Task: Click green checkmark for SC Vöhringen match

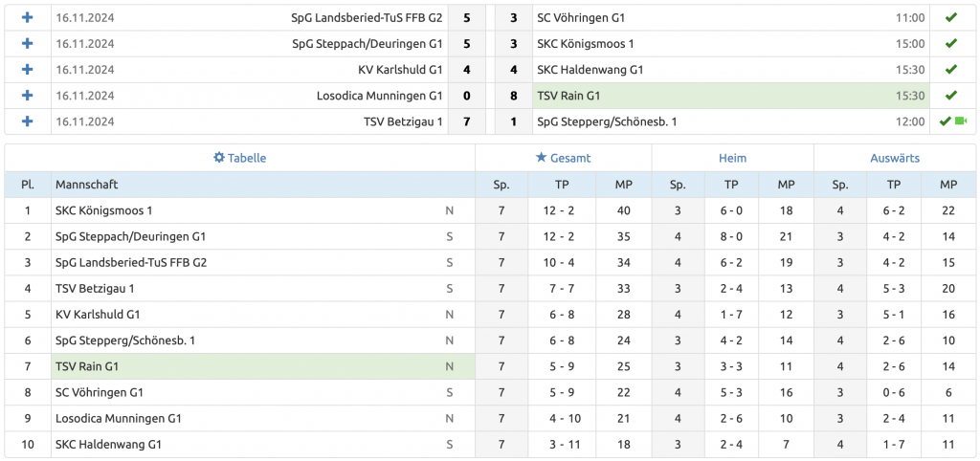Action: point(950,17)
